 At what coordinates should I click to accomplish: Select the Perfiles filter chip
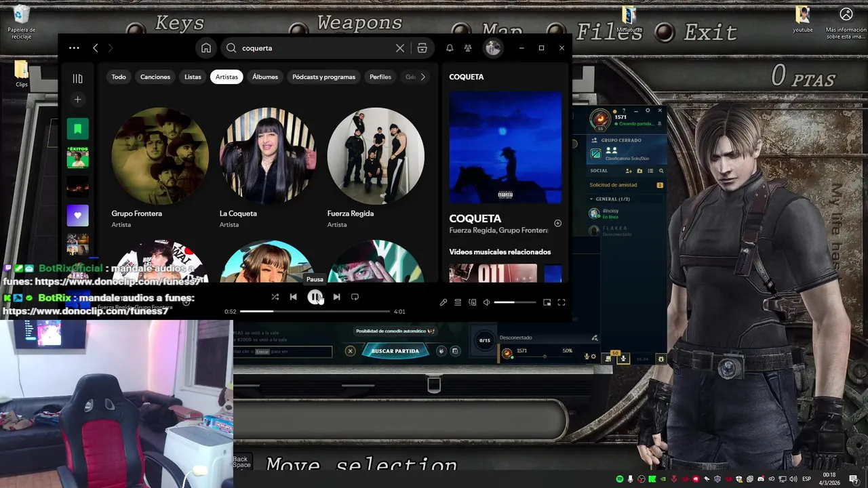380,77
